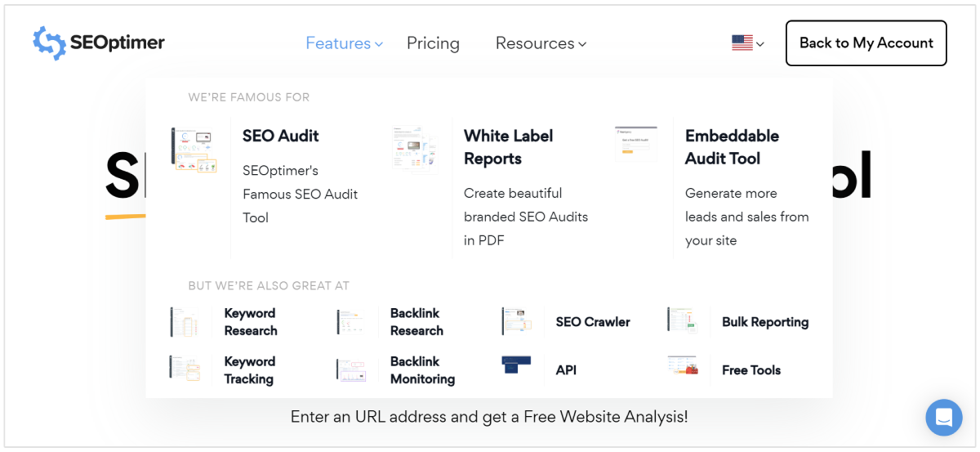Click the SEO Audit thumbnail icon
980x452 pixels.
coord(194,150)
